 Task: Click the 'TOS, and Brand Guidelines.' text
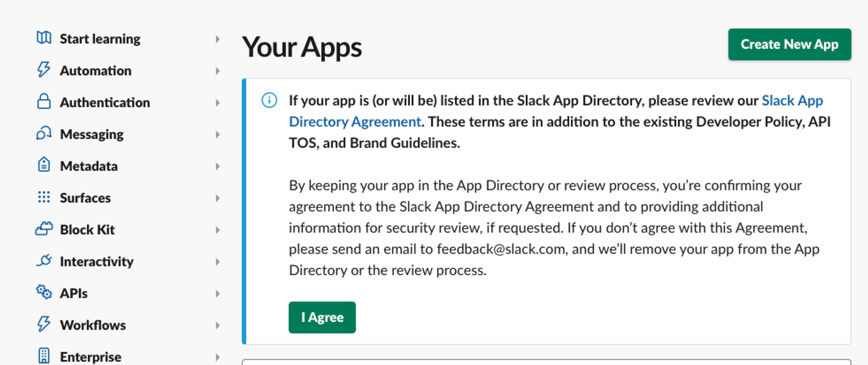(375, 143)
